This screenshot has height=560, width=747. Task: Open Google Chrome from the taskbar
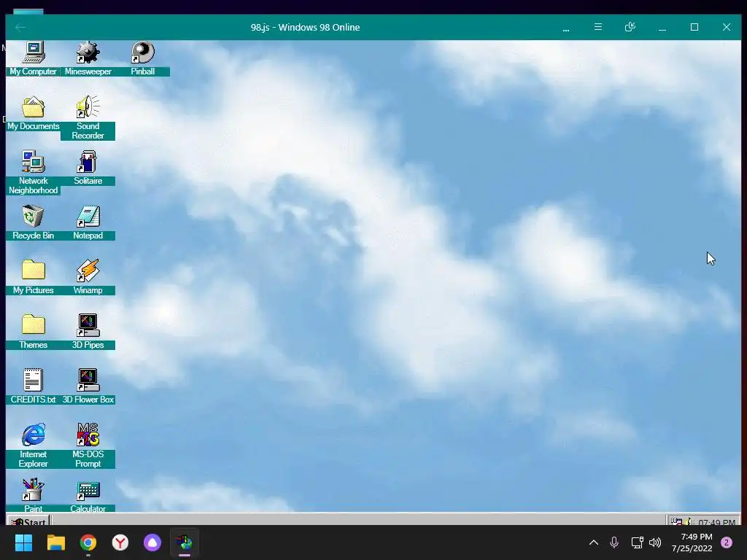(88, 542)
